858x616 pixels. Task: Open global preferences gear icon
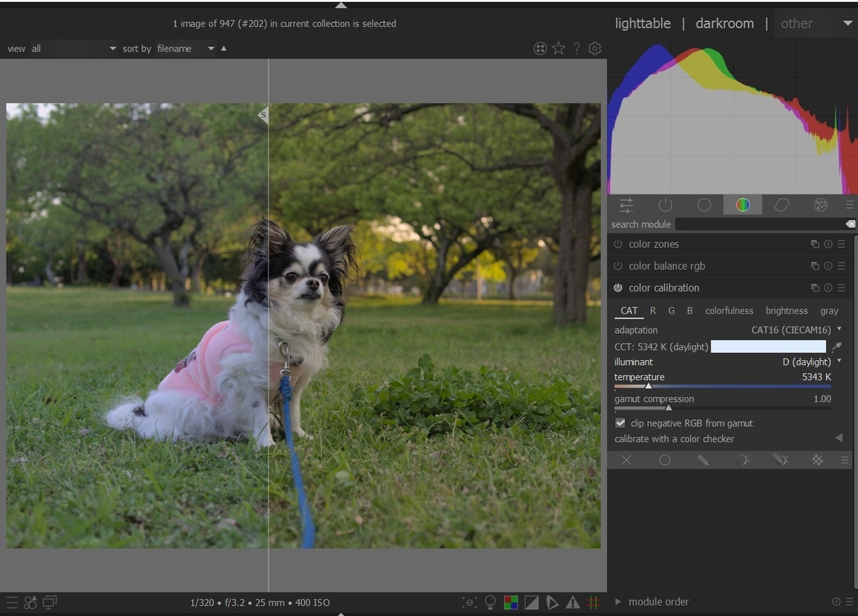[594, 49]
